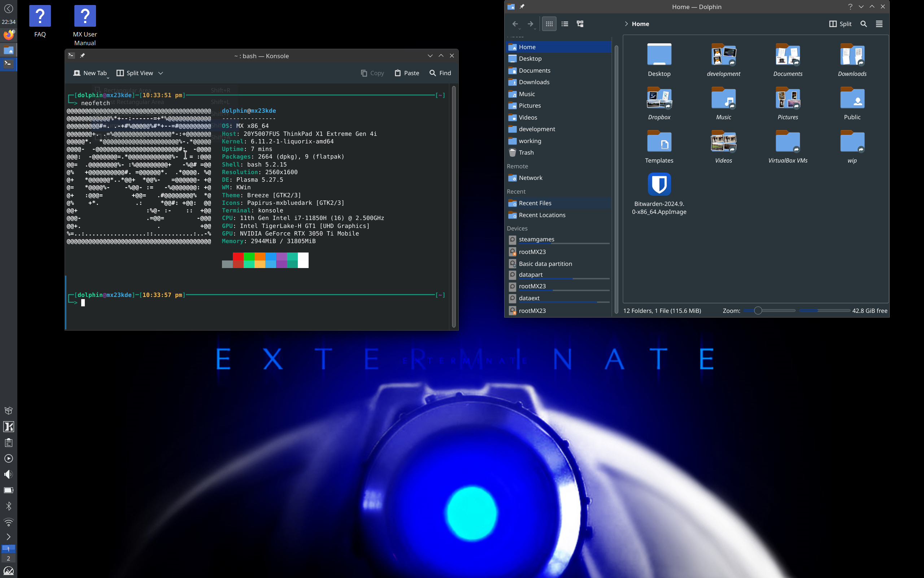
Task: Select Basic data partition device
Action: click(559, 264)
